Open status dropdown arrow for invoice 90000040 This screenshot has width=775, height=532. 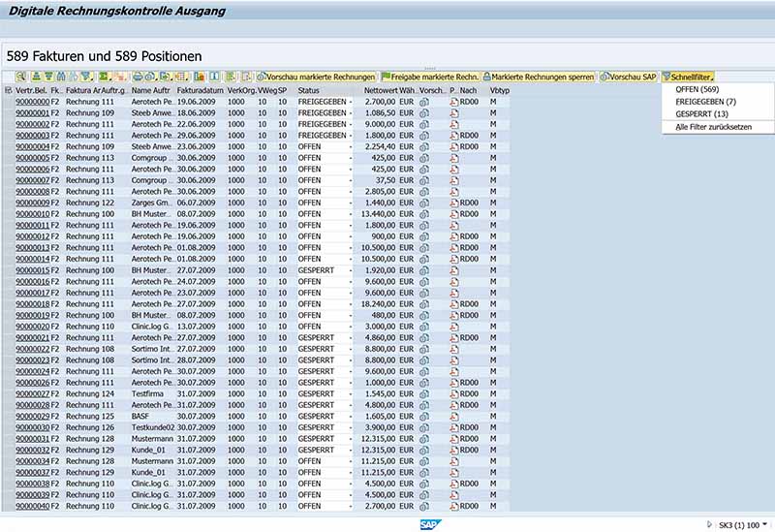[x=351, y=506]
